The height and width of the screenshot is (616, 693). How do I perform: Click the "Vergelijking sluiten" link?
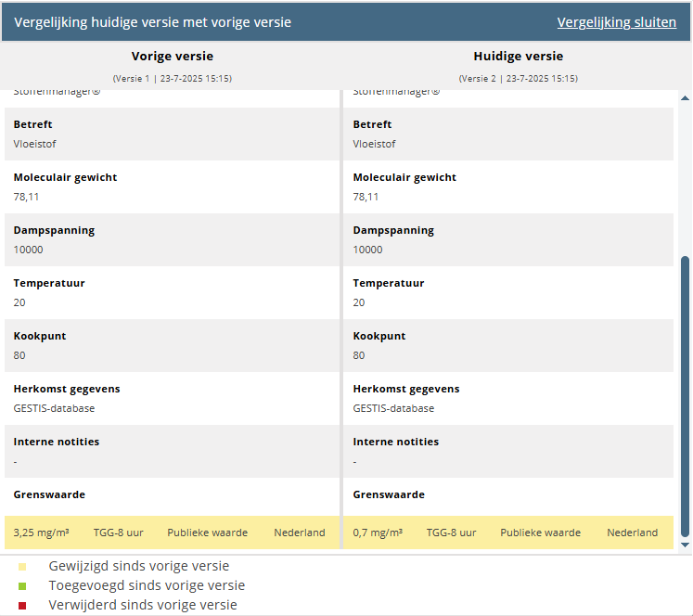[616, 22]
